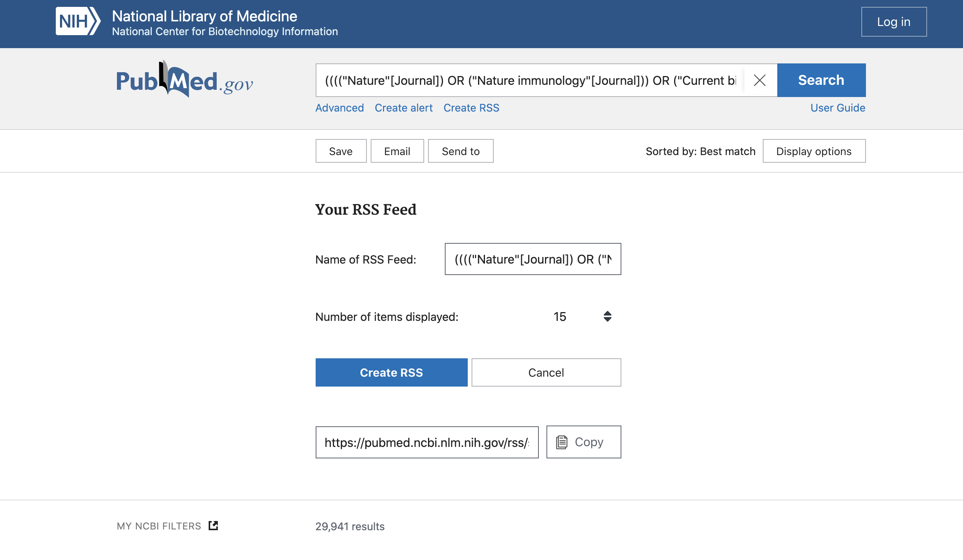Click the NIH logo icon
Screen dimensions: 963x560
pos(78,21)
